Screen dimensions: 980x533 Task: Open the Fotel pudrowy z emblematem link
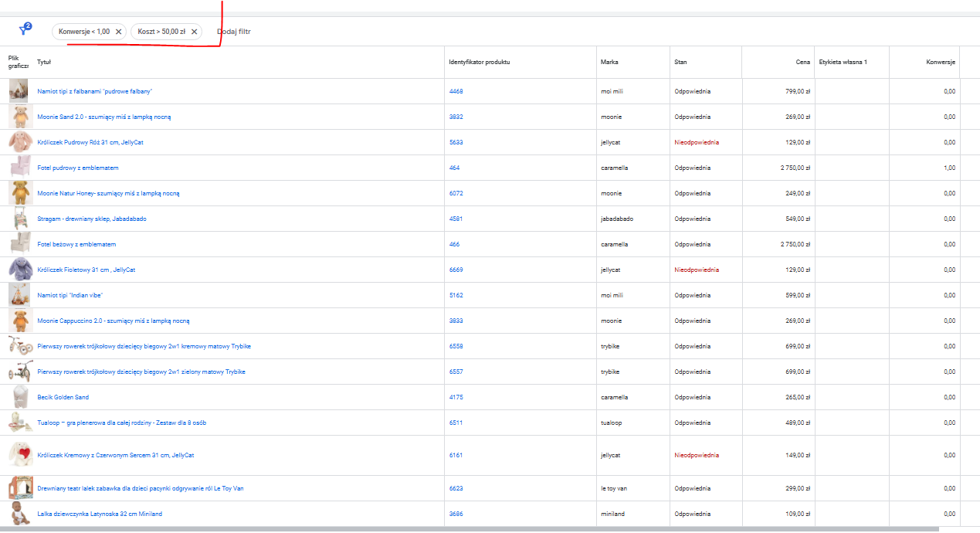pyautogui.click(x=77, y=168)
